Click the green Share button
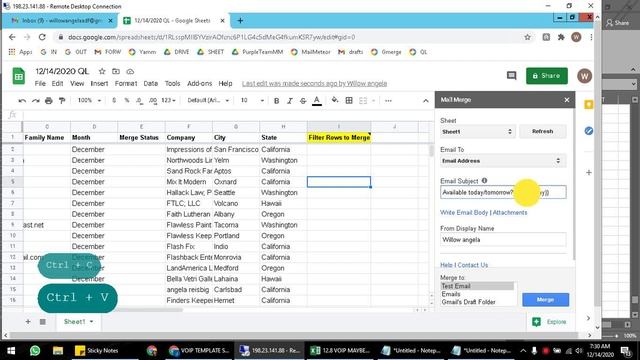Viewport: 640px width, 360px height. [547, 76]
